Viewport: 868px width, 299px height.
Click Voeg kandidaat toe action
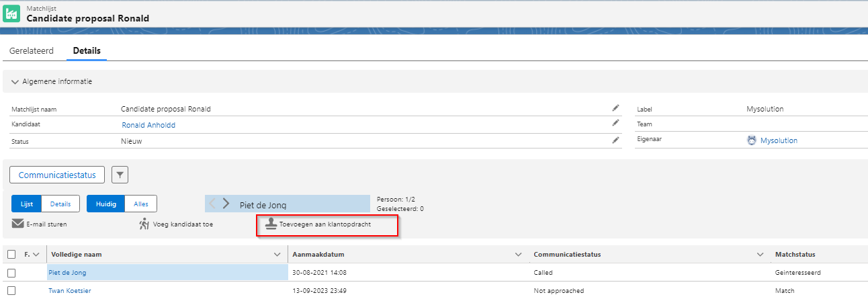tap(175, 224)
